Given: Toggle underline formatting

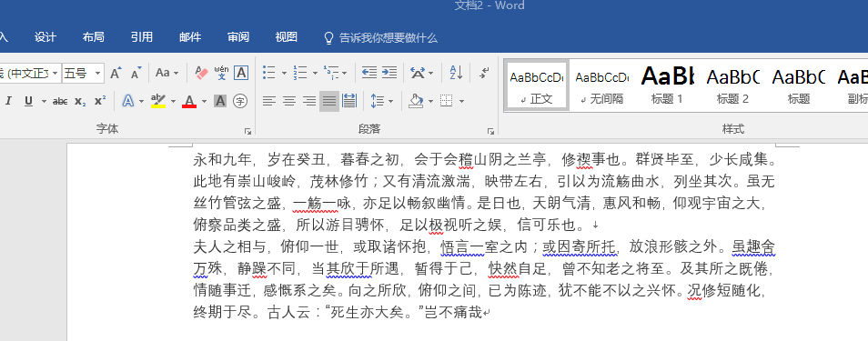Looking at the screenshot, I should (28, 101).
